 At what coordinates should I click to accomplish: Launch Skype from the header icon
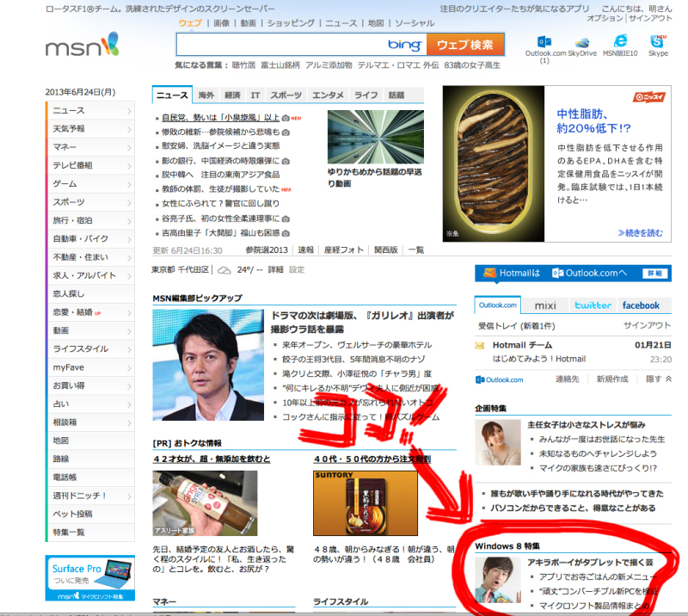[x=659, y=40]
